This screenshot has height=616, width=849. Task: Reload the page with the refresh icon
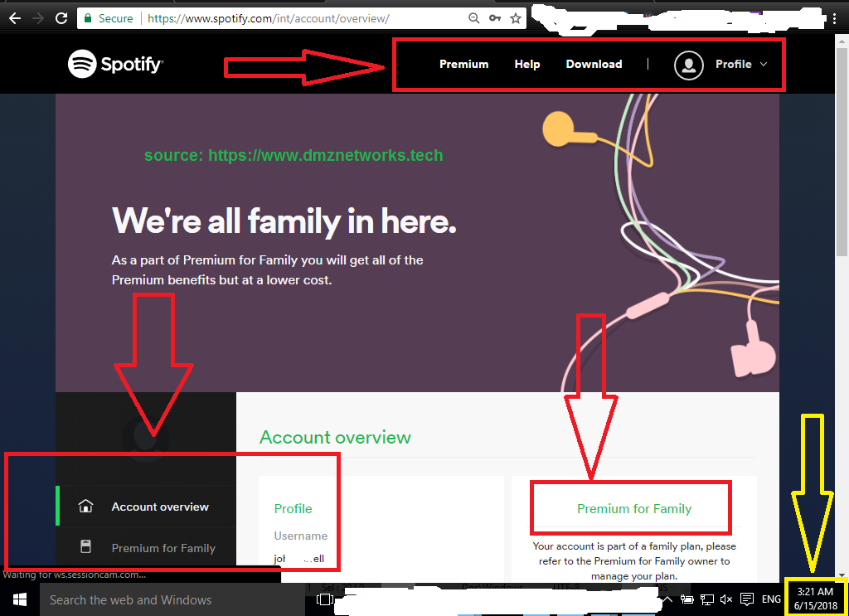[x=61, y=18]
